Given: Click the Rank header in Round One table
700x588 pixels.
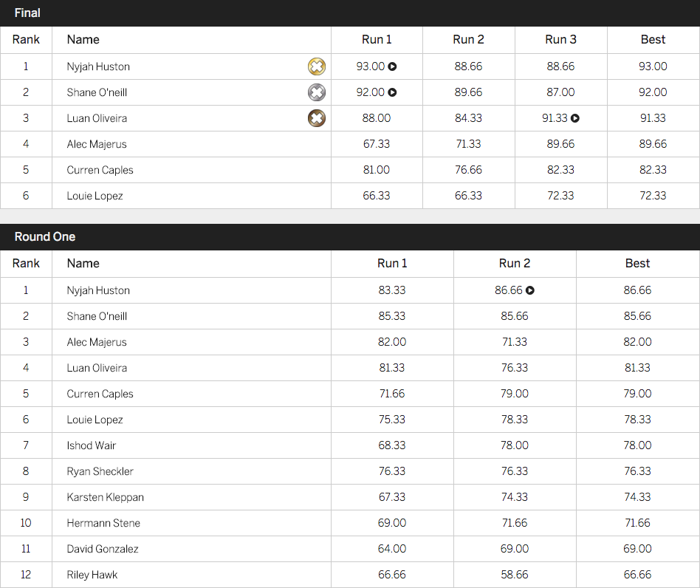Looking at the screenshot, I should 26,264.
